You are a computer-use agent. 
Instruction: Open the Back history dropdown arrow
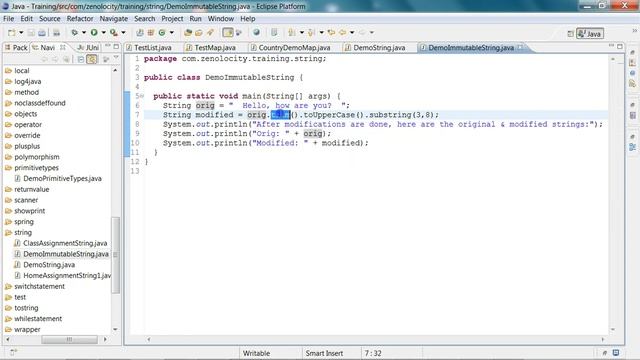click(352, 33)
